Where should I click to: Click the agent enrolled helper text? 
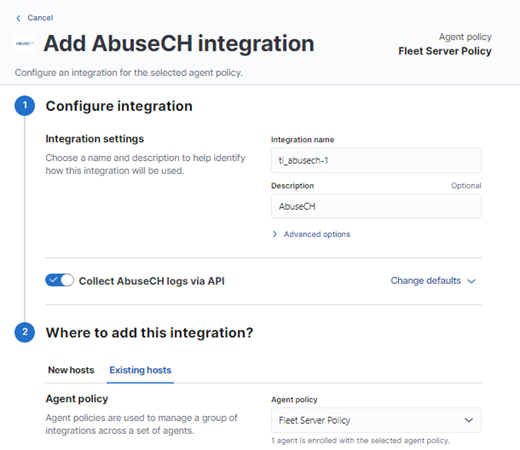click(x=361, y=440)
